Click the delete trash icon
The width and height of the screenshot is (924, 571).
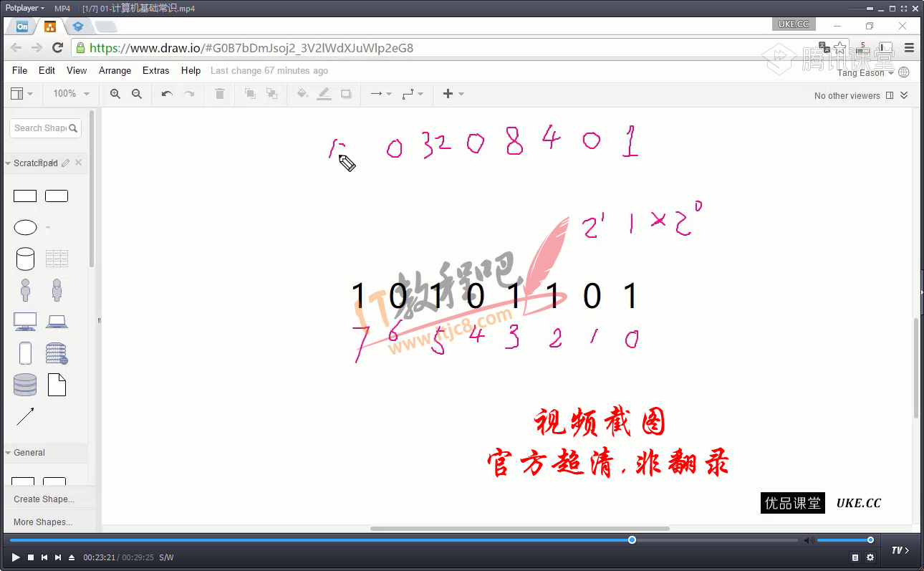[220, 94]
